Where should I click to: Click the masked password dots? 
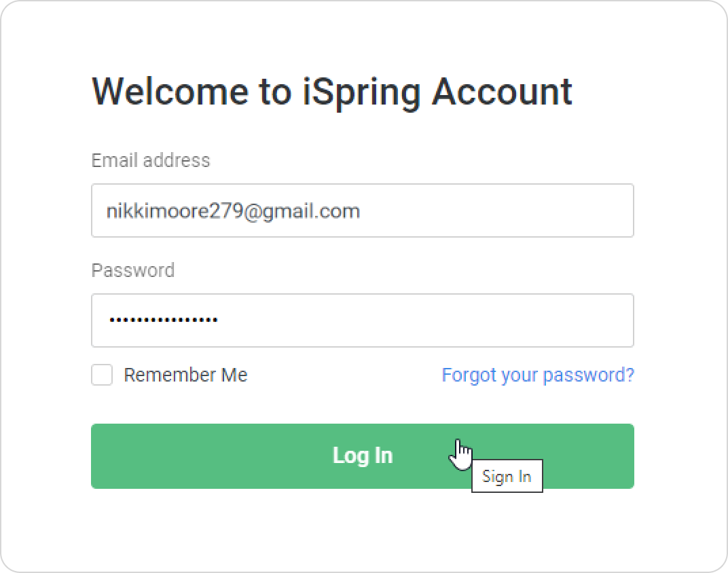[x=163, y=320]
